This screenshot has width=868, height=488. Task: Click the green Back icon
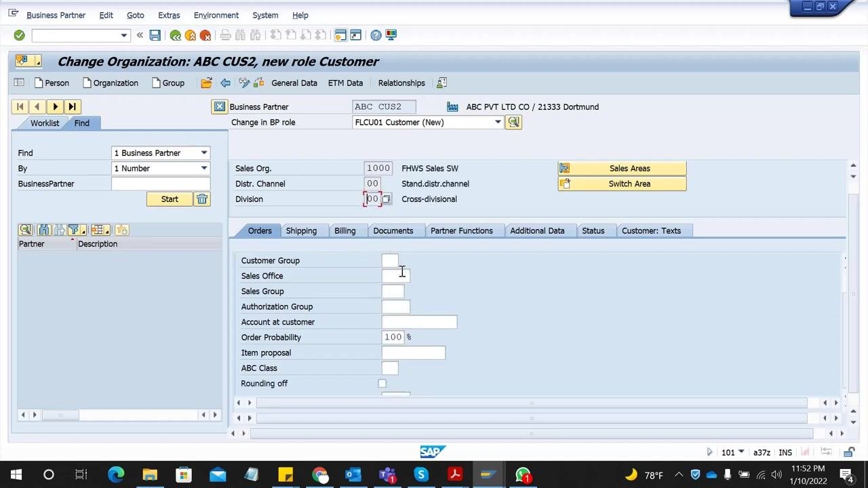pyautogui.click(x=176, y=35)
